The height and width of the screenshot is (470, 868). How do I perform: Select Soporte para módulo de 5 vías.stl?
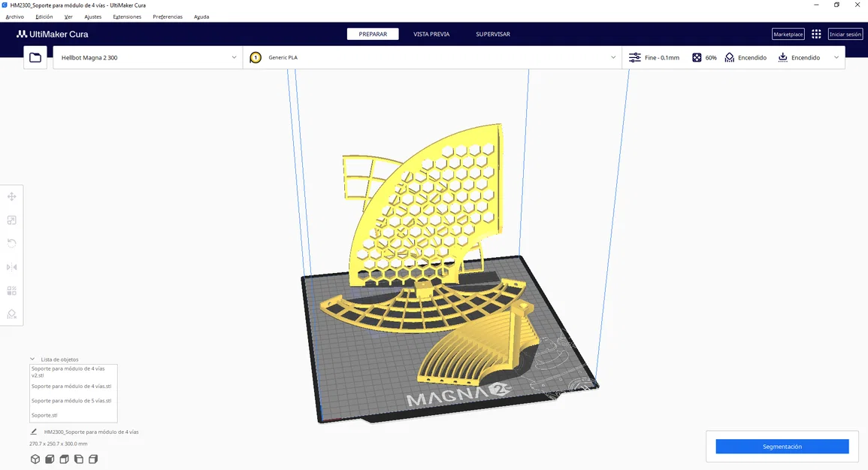(74, 401)
